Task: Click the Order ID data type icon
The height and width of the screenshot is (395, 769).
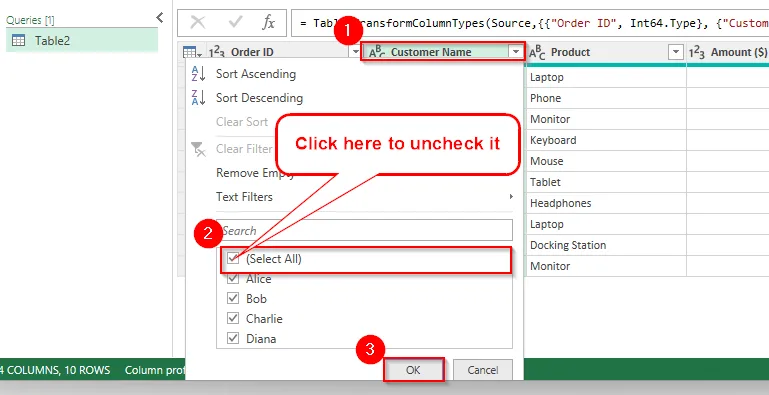Action: pos(216,53)
